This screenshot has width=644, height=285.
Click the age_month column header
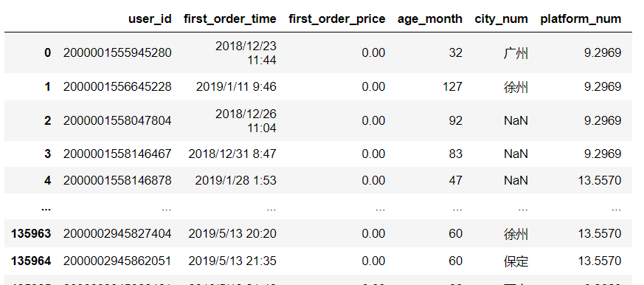pos(429,19)
